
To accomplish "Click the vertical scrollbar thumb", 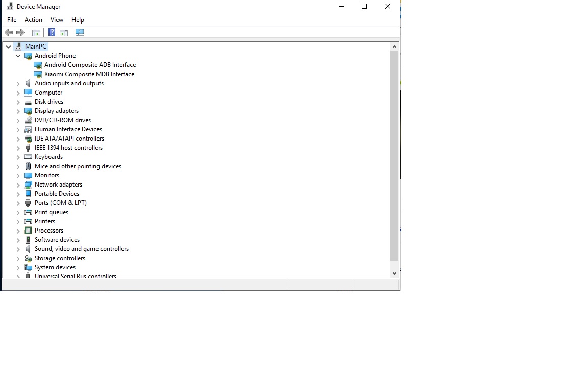I will click(394, 156).
